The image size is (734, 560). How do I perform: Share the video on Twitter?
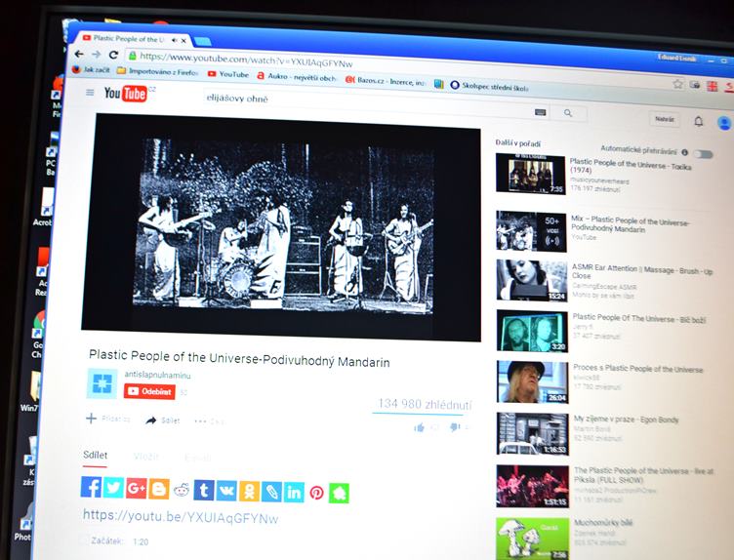point(113,488)
